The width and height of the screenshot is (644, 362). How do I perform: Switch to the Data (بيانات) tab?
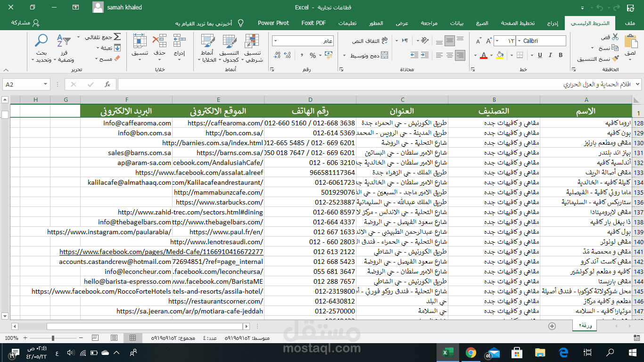[457, 23]
